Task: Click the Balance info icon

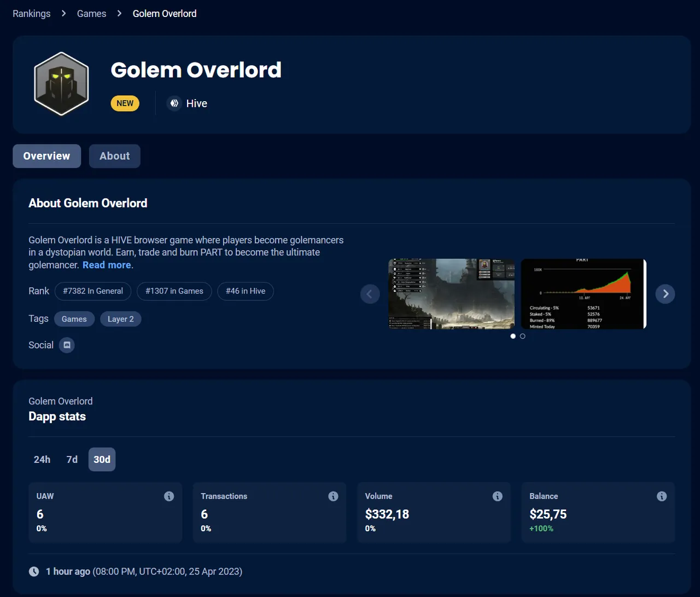Action: tap(662, 496)
